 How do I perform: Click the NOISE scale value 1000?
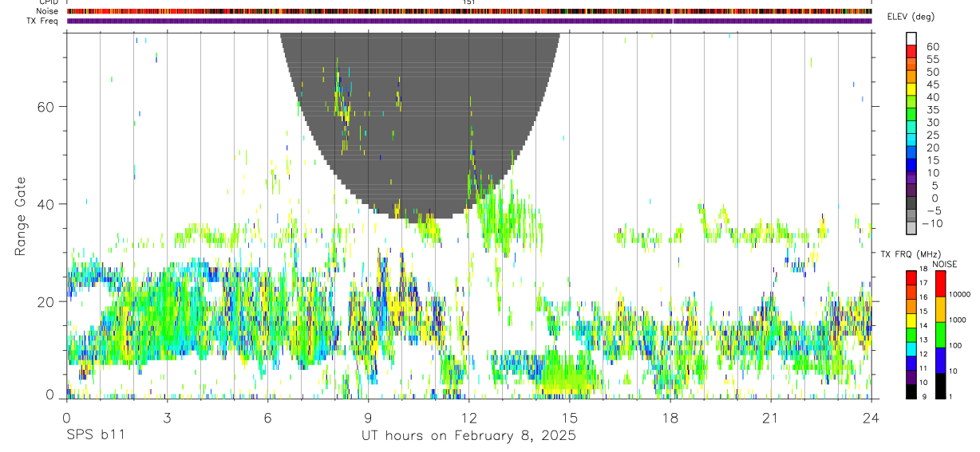958,320
